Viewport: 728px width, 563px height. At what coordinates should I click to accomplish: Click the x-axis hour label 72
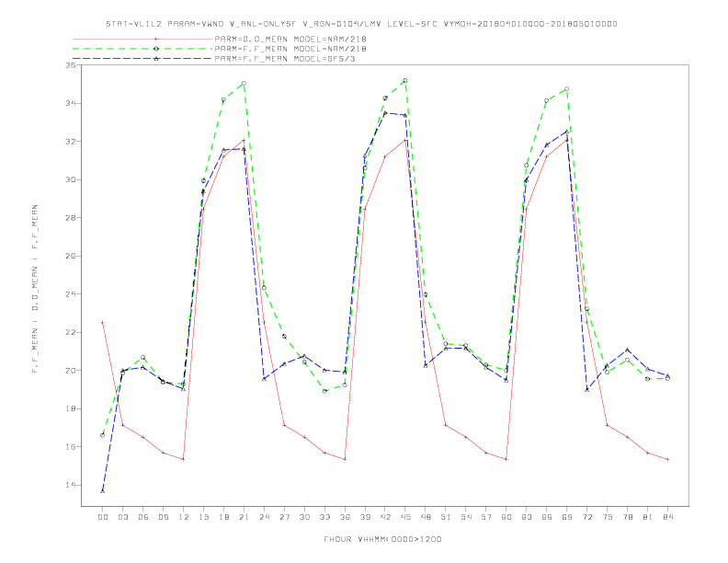(586, 517)
